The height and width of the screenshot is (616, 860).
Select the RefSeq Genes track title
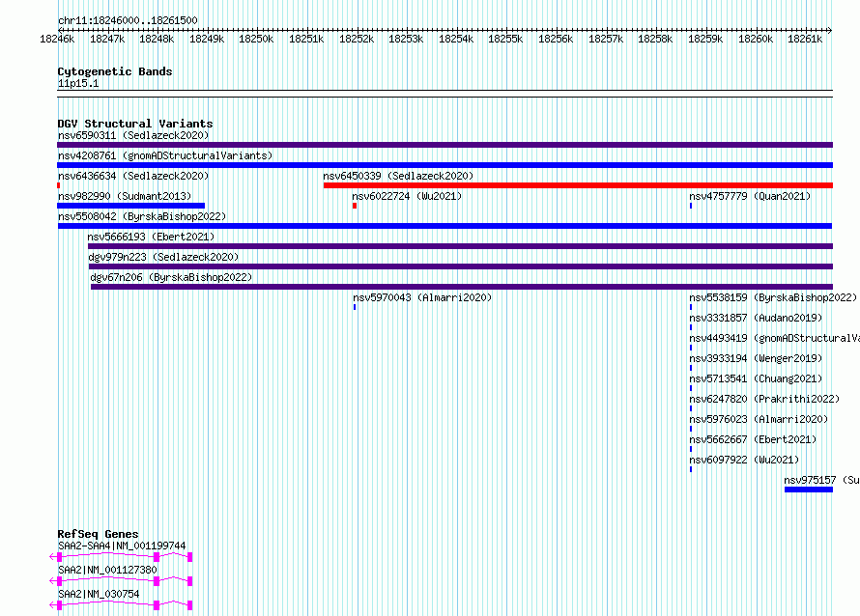(x=98, y=534)
